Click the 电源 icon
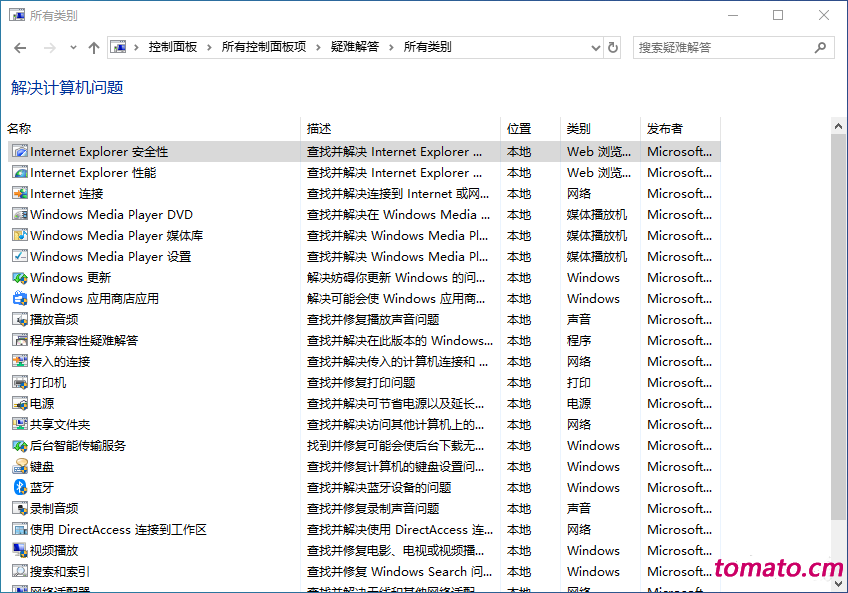The image size is (848, 593). point(20,404)
